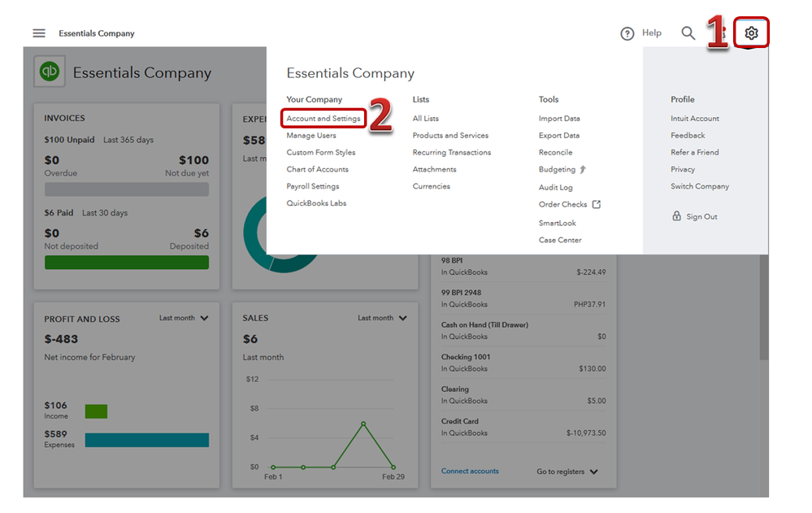Open SmartLook

click(x=558, y=223)
